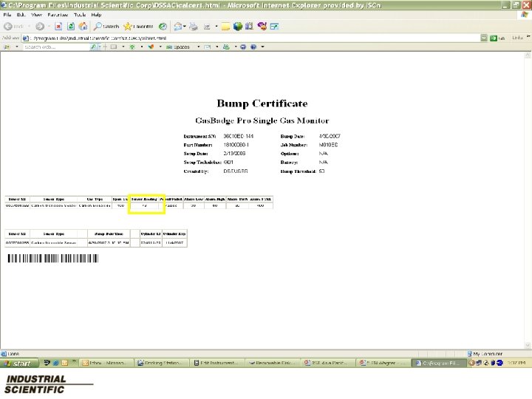Open the File menu
Viewport: 532px width, 399px height.
[7, 15]
